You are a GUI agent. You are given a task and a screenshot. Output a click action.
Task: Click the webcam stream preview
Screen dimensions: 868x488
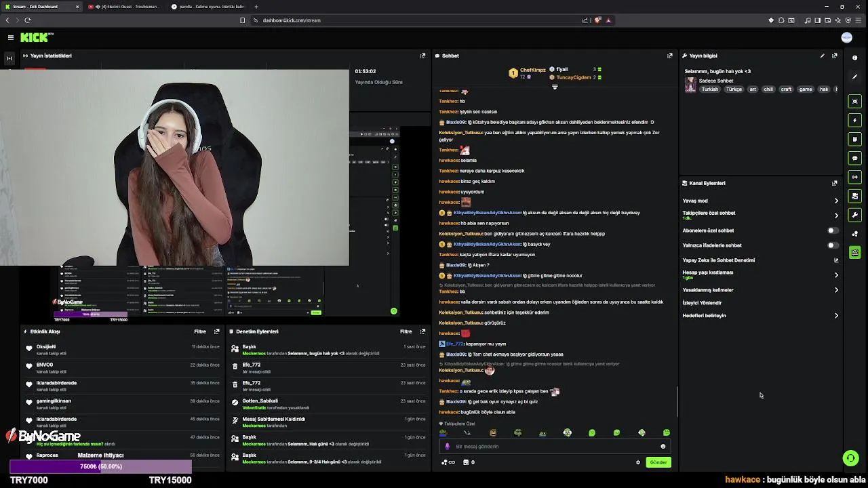click(x=174, y=167)
